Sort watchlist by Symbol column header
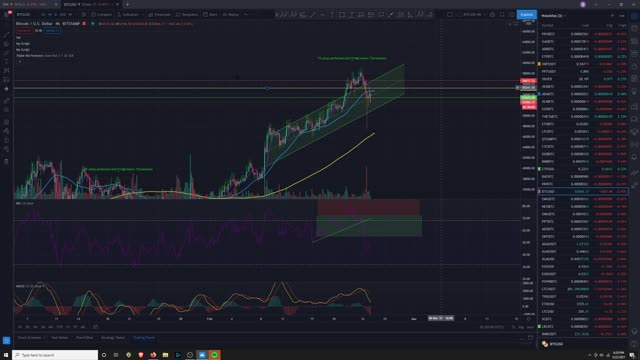The height and width of the screenshot is (360, 640). pyautogui.click(x=547, y=25)
